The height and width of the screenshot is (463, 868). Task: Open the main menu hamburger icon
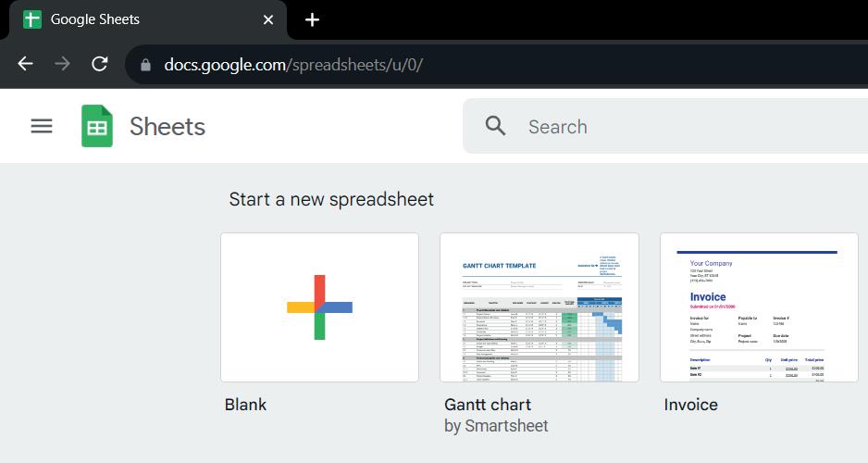pyautogui.click(x=42, y=126)
